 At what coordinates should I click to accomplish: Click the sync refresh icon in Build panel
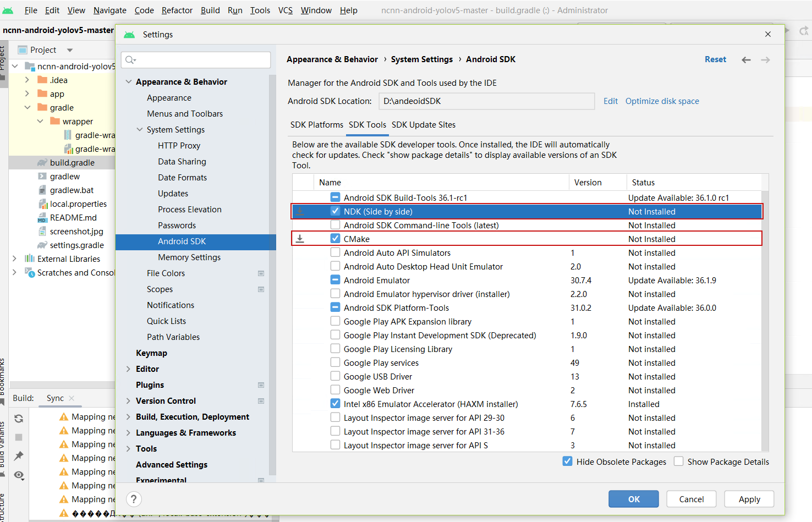[19, 419]
